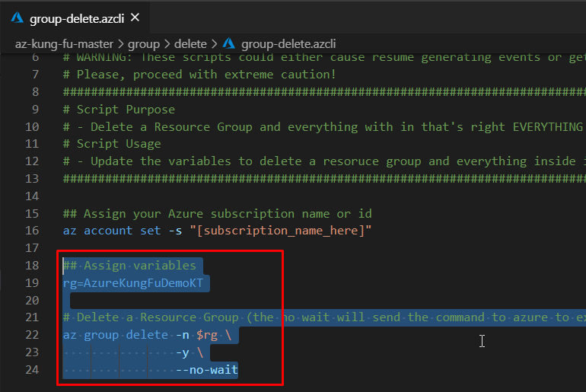Select the group-delete.azcli editor tab title
The height and width of the screenshot is (392, 586).
76,17
